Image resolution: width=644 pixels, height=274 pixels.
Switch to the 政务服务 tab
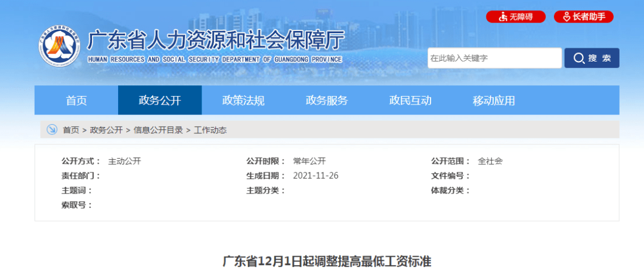click(x=327, y=100)
